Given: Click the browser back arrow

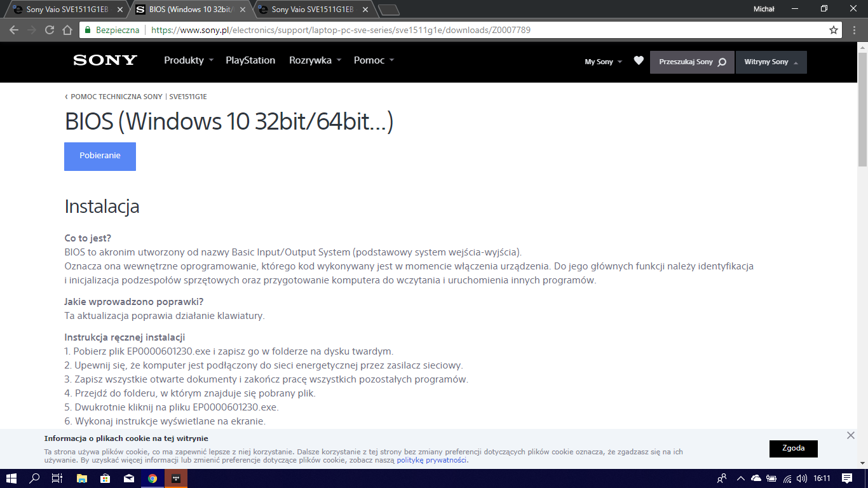Looking at the screenshot, I should point(14,30).
